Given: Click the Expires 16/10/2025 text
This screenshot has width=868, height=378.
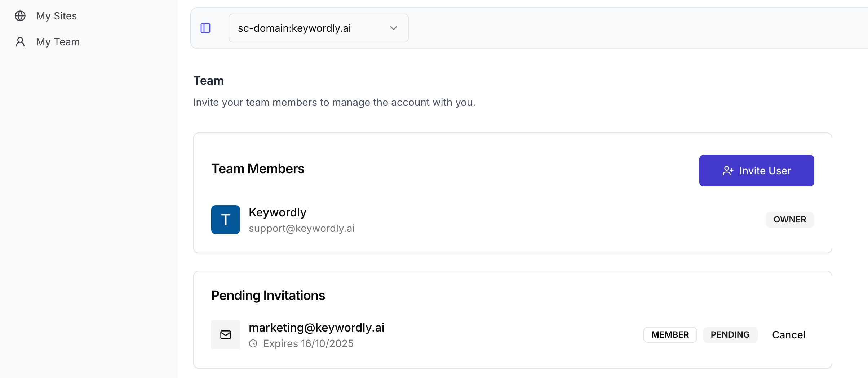Looking at the screenshot, I should pyautogui.click(x=308, y=343).
